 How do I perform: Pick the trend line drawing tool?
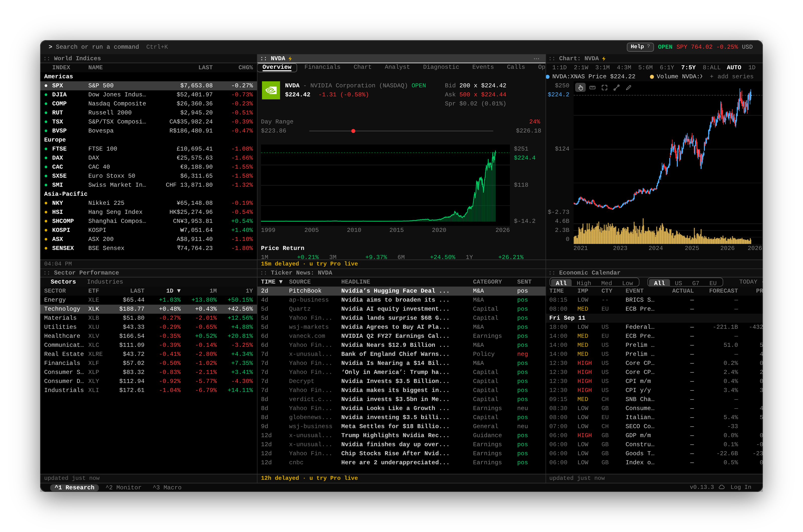click(x=616, y=88)
